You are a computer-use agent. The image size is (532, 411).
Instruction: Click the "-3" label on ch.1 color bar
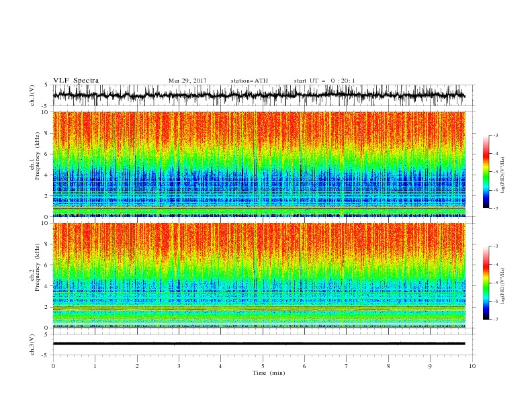496,135
